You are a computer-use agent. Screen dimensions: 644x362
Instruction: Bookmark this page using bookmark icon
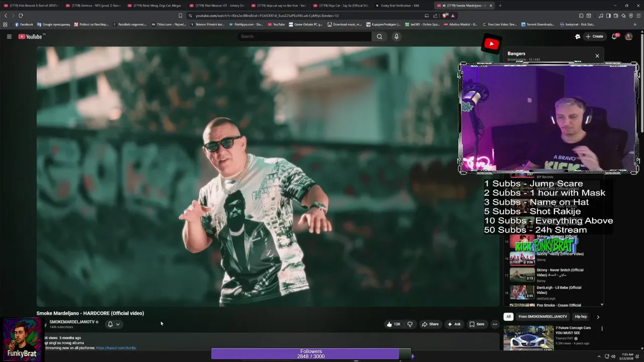click(181, 16)
